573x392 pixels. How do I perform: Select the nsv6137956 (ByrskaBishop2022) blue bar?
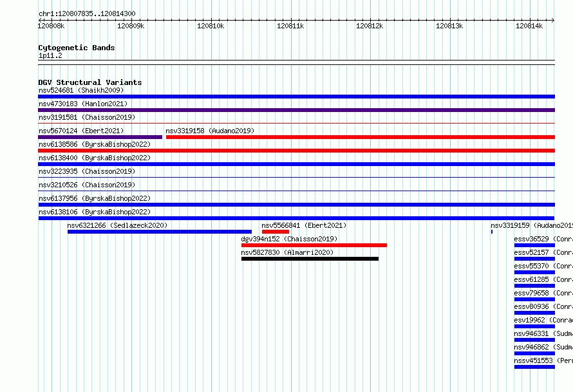point(296,205)
